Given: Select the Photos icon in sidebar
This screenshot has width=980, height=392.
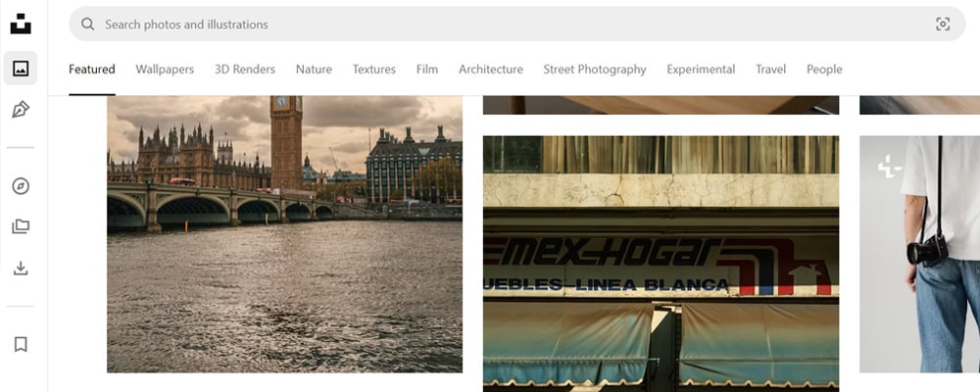Looking at the screenshot, I should click(x=21, y=69).
